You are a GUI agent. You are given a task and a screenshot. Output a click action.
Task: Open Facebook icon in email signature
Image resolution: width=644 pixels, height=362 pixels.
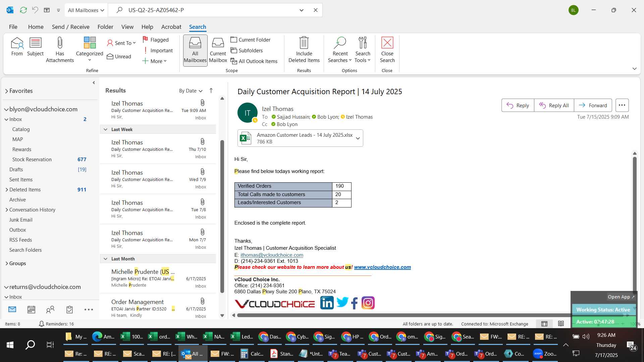pyautogui.click(x=355, y=303)
